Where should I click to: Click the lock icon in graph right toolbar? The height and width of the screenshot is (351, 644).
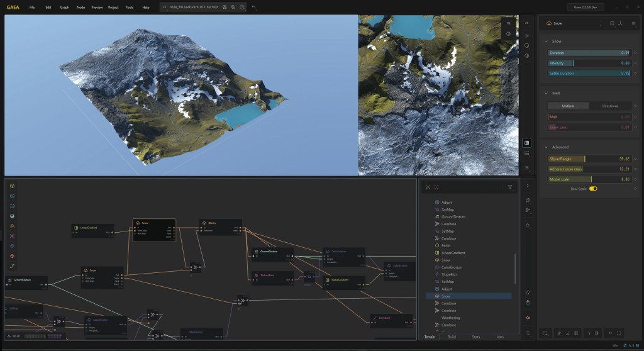[x=528, y=302]
